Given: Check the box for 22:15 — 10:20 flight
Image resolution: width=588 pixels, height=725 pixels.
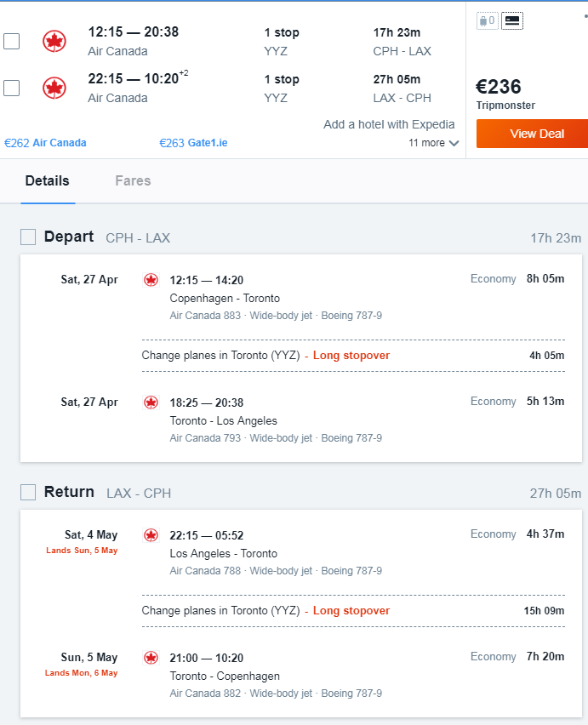Looking at the screenshot, I should pos(12,88).
